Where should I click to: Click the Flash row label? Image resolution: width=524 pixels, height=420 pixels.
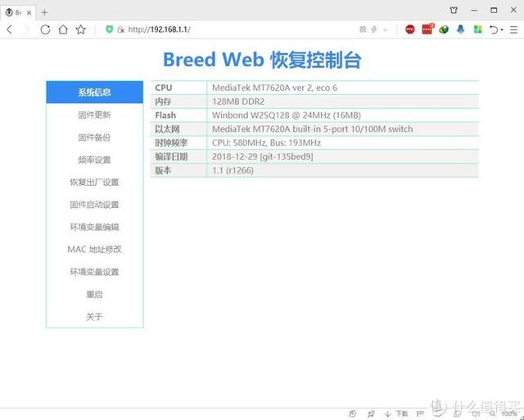(165, 115)
